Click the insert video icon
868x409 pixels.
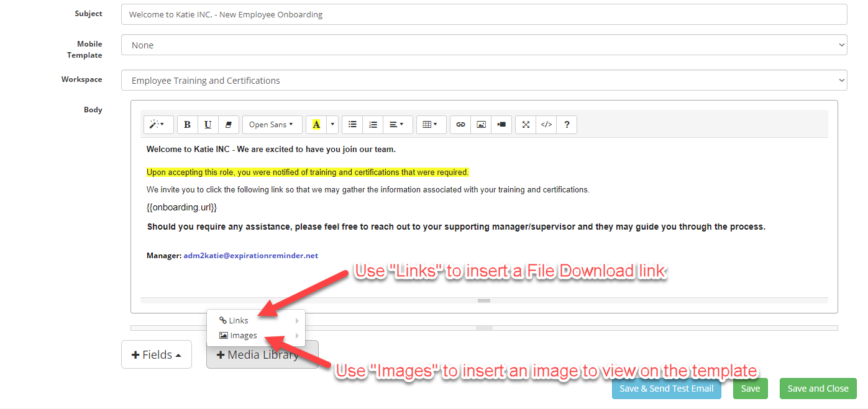pyautogui.click(x=501, y=125)
